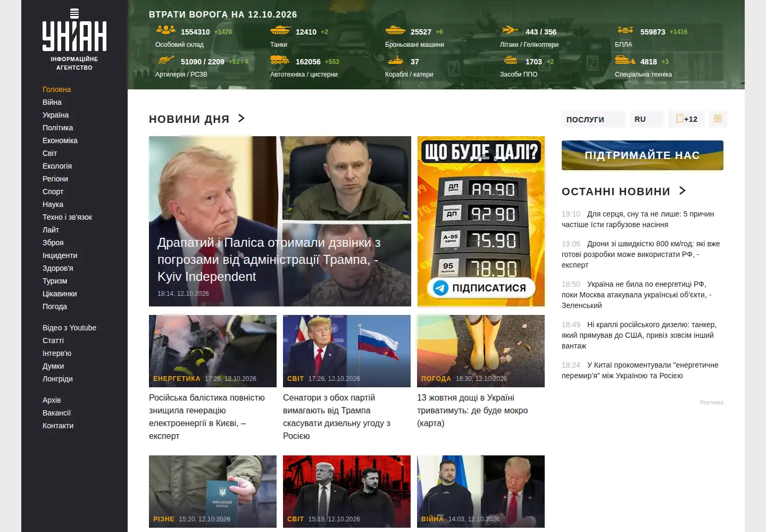
Task: Expand Новини дня section arrow
Action: [x=242, y=118]
